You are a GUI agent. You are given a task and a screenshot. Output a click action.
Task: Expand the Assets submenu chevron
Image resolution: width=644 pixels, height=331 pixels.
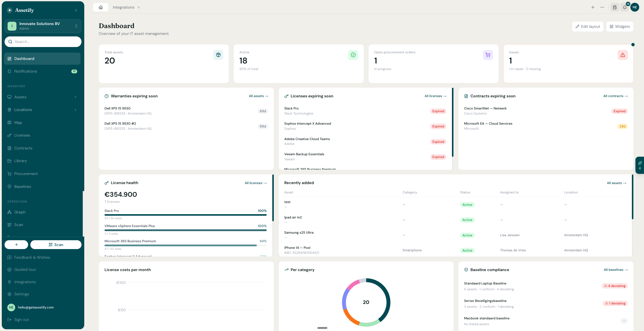coord(75,97)
